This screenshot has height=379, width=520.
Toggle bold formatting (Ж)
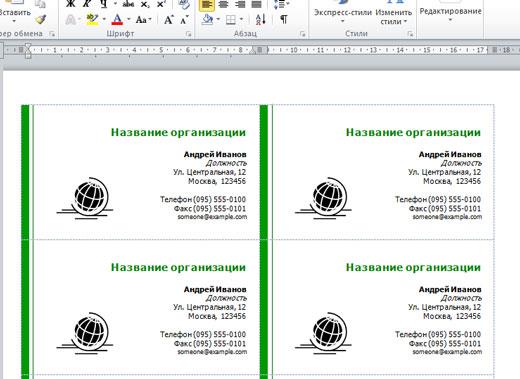coord(71,3)
